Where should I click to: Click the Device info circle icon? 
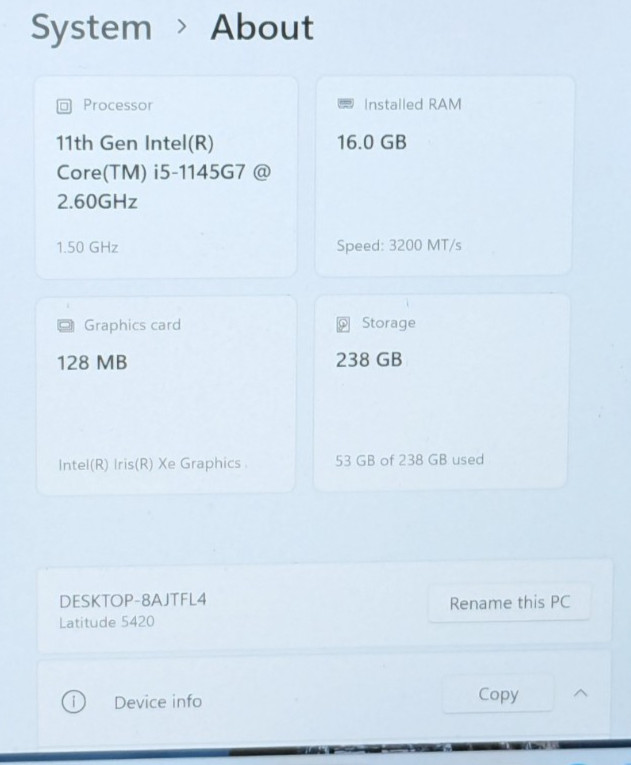click(74, 702)
